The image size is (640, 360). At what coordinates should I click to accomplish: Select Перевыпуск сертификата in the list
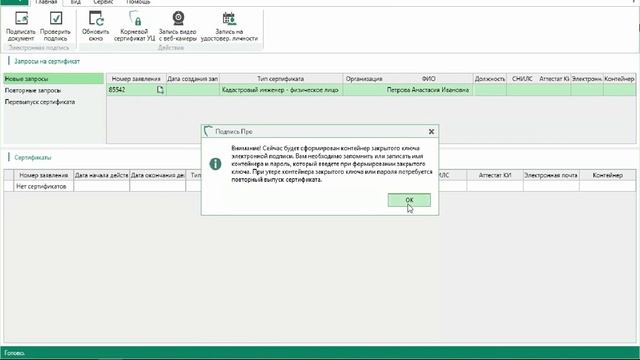(x=54, y=102)
